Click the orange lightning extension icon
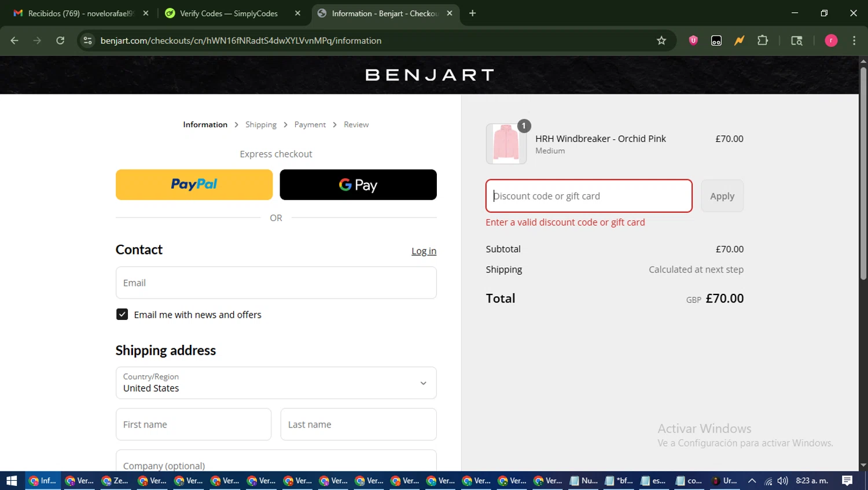Viewport: 868px width, 490px height. 740,40
